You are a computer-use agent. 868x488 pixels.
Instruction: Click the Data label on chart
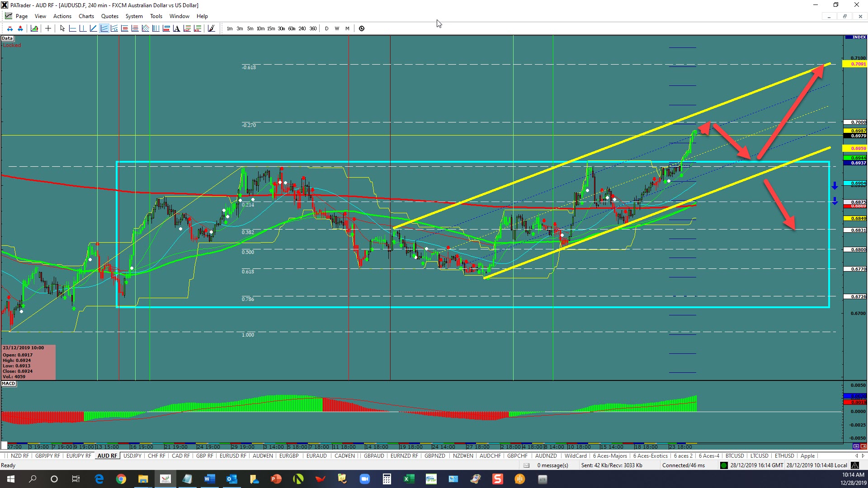pyautogui.click(x=7, y=38)
